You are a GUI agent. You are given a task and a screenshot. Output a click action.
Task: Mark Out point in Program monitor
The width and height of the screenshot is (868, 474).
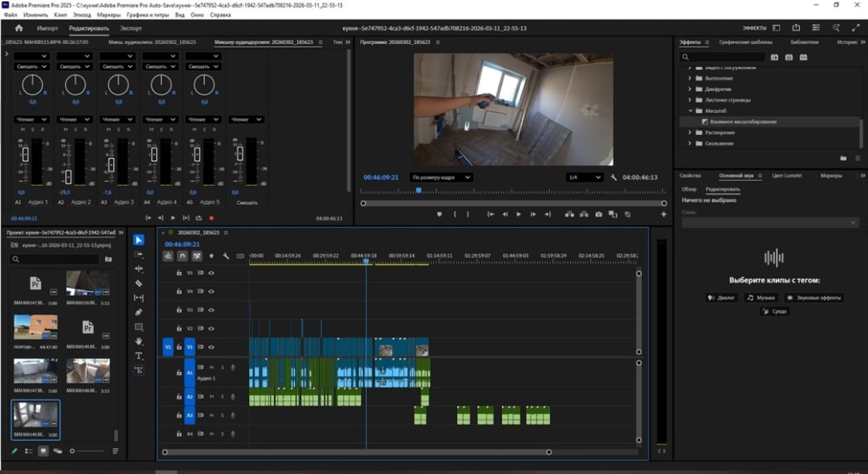coord(467,214)
